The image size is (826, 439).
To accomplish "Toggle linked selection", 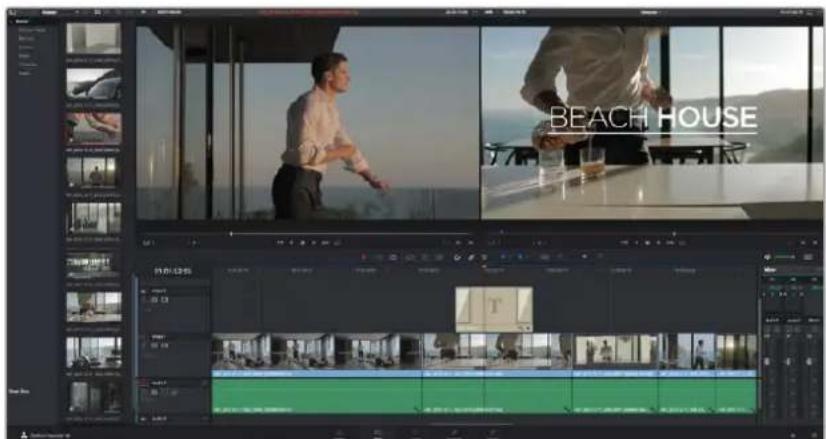I will point(471,257).
